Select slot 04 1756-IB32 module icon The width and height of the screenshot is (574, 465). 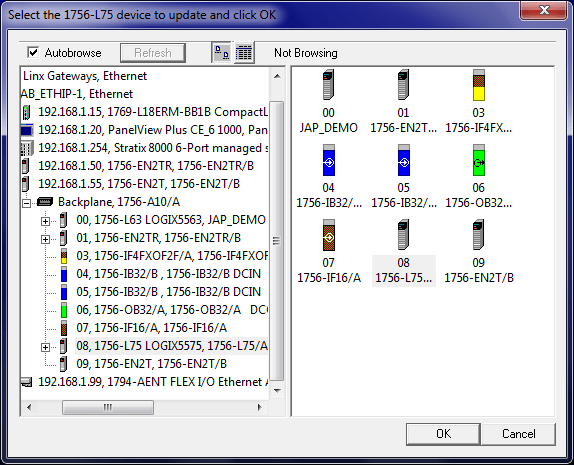pyautogui.click(x=329, y=160)
